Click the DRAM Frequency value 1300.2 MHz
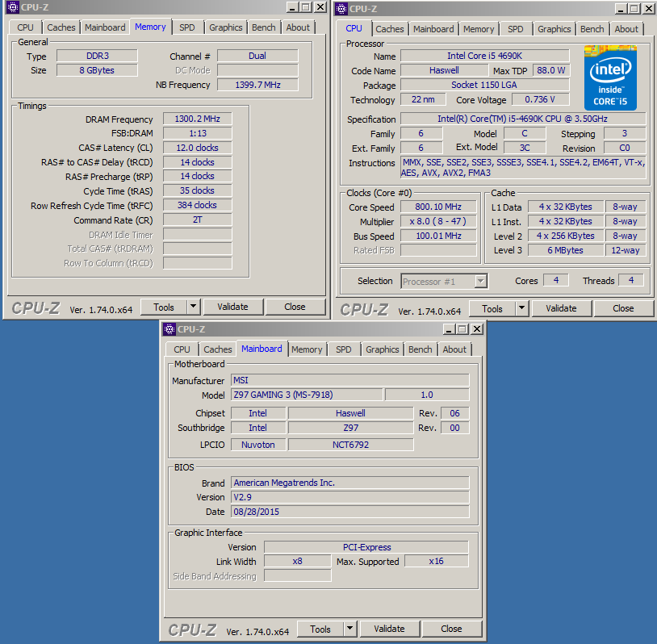 click(198, 119)
